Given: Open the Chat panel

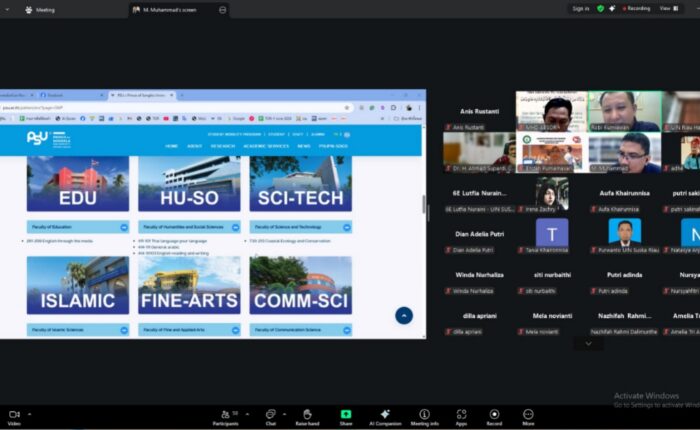Looking at the screenshot, I should [x=270, y=413].
